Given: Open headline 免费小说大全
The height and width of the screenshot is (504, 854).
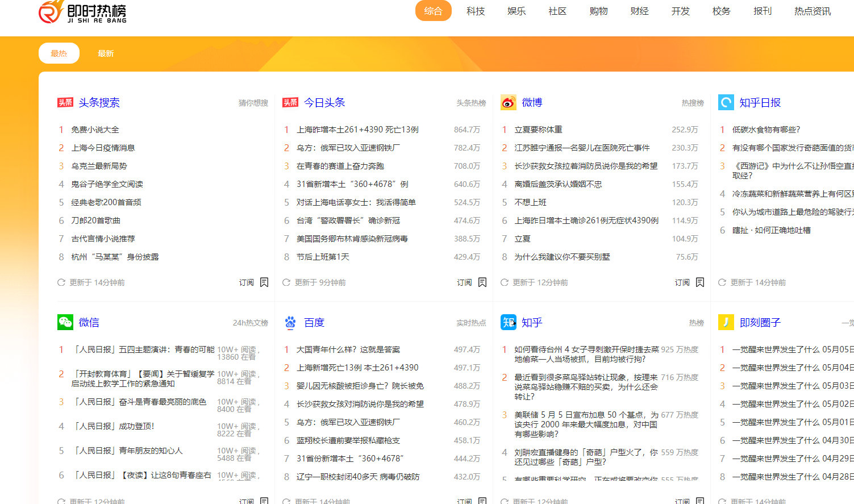Looking at the screenshot, I should coord(95,130).
